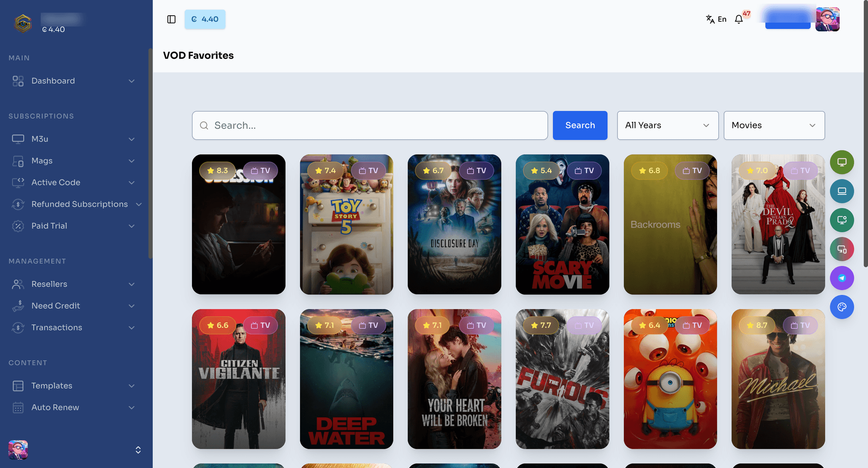The image size is (868, 468).
Task: Open the All Years dropdown
Action: [x=668, y=125]
